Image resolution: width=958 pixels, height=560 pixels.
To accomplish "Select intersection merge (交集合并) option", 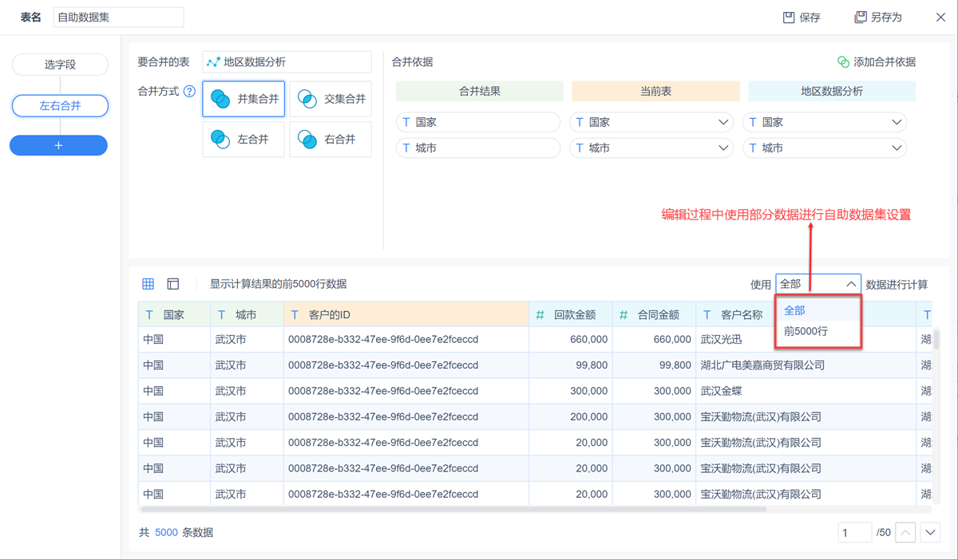I will [x=331, y=99].
